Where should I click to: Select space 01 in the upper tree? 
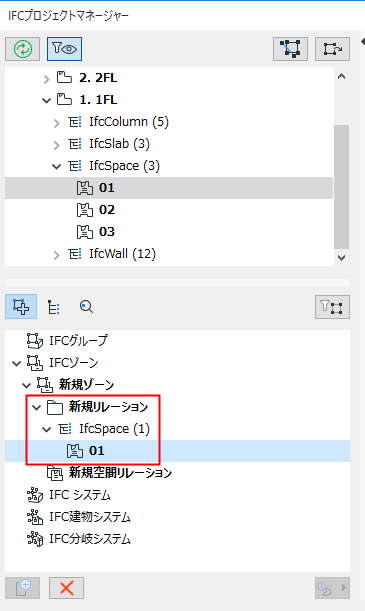(x=169, y=188)
